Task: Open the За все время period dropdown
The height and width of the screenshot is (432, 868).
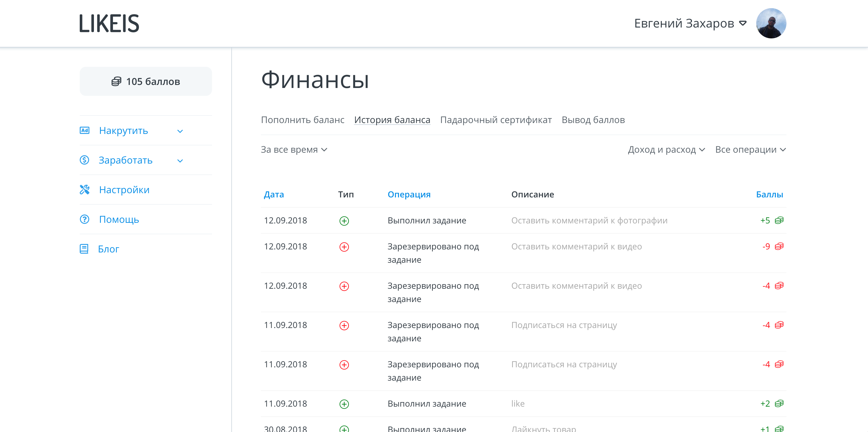Action: click(x=294, y=149)
